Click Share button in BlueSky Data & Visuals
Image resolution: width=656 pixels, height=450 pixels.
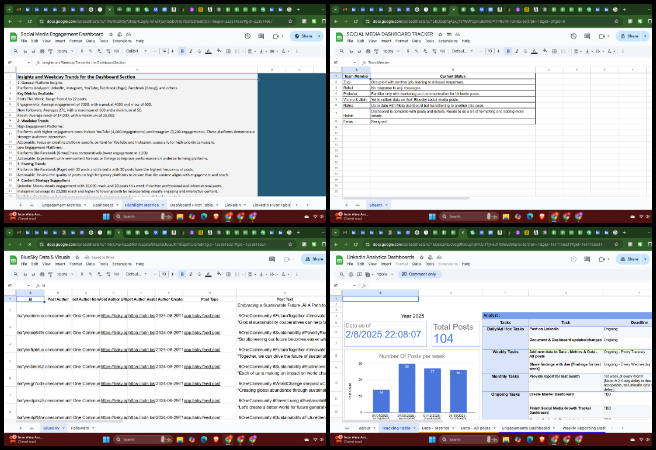pos(314,259)
